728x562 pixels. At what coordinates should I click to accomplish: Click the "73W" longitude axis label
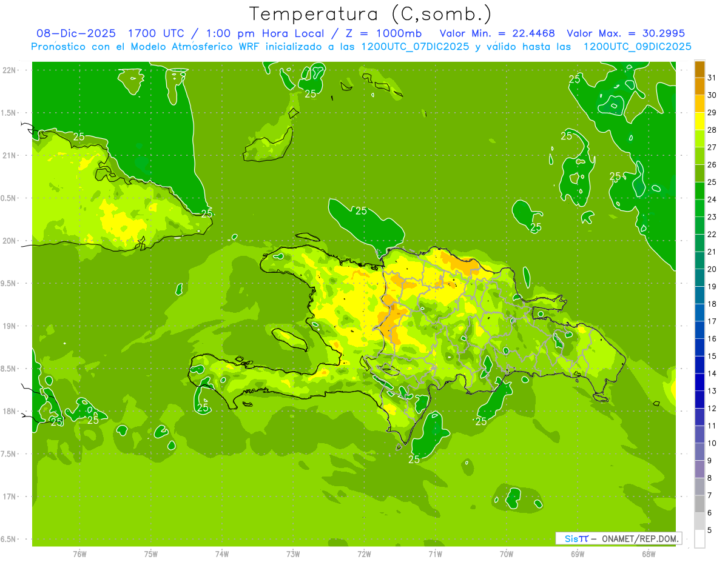point(293,554)
